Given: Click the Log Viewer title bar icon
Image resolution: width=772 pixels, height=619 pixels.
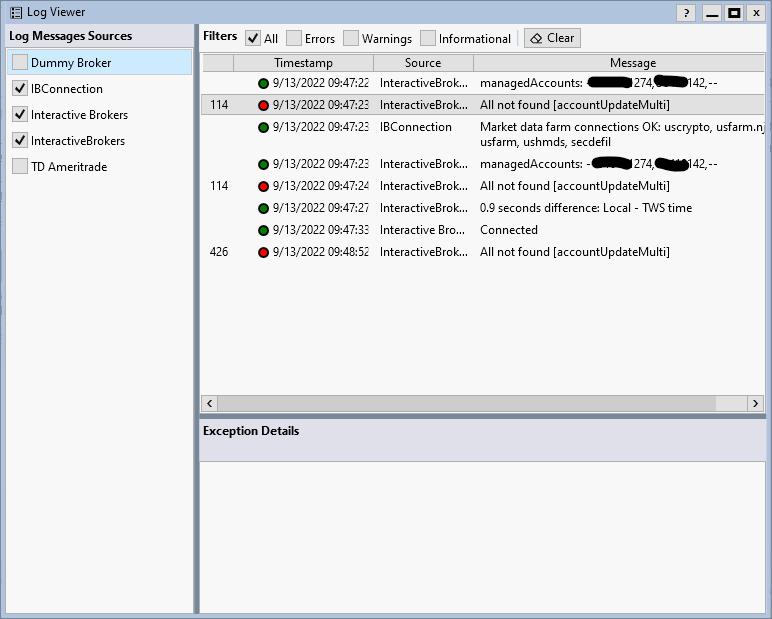Looking at the screenshot, I should 16,13.
